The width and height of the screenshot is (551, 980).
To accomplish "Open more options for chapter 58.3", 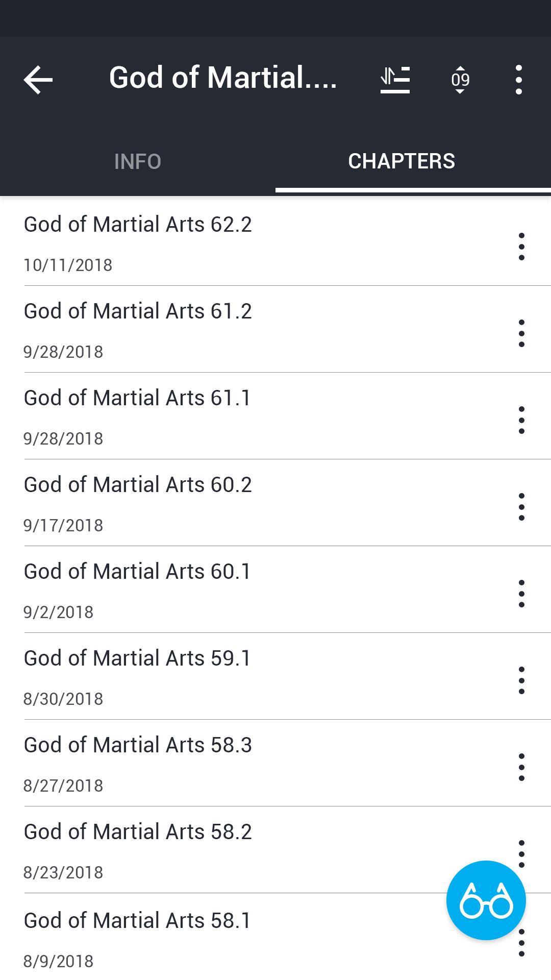I will coord(521,767).
